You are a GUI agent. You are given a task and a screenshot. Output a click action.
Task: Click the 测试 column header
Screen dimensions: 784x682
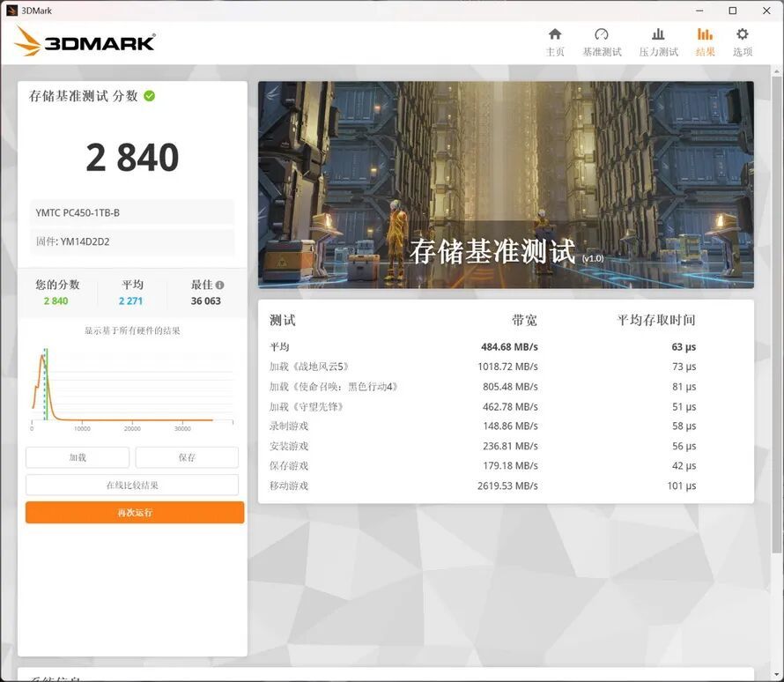tap(283, 320)
